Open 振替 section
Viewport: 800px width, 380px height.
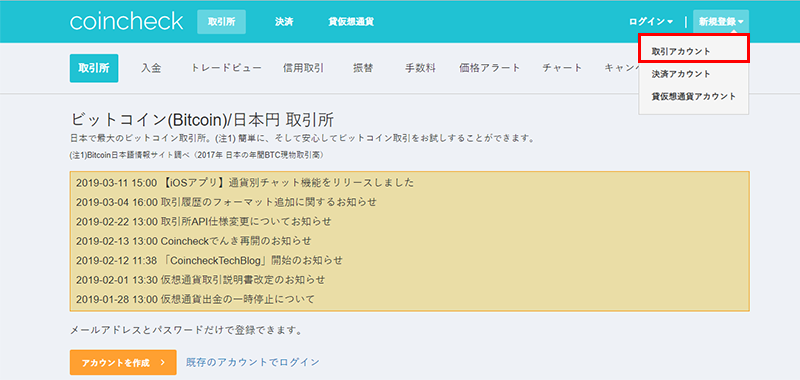[x=363, y=68]
